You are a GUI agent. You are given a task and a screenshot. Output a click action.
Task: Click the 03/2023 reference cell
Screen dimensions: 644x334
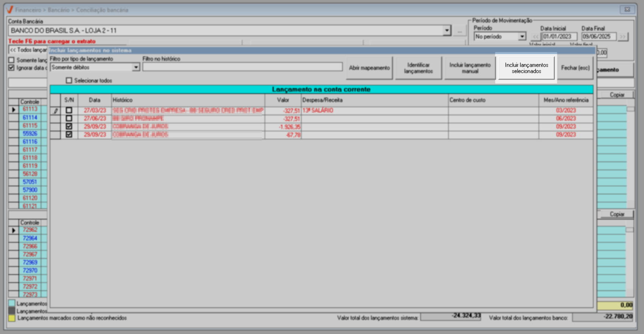tap(566, 111)
